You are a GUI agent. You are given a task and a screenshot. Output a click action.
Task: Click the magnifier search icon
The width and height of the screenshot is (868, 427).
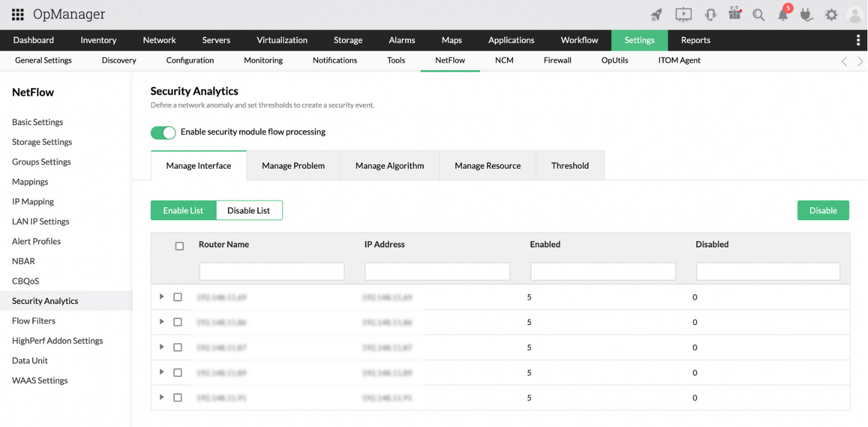[759, 15]
